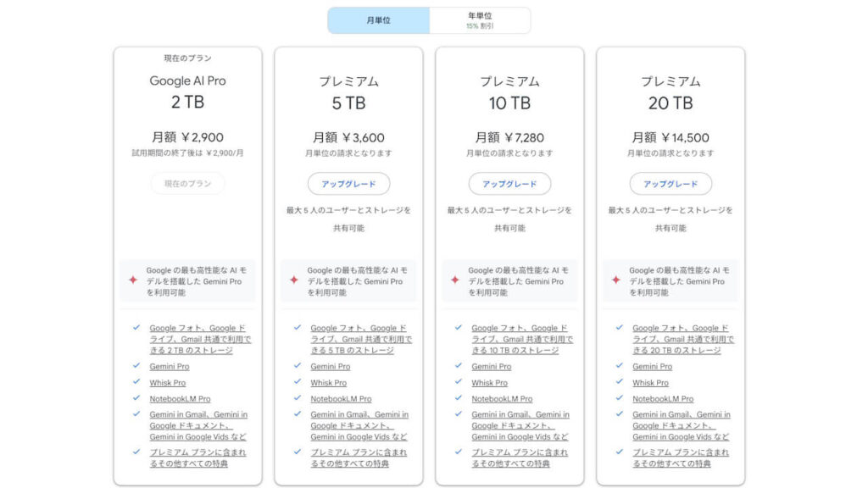Open the NotebookLM Pro link in 10 TB column

[x=503, y=398]
